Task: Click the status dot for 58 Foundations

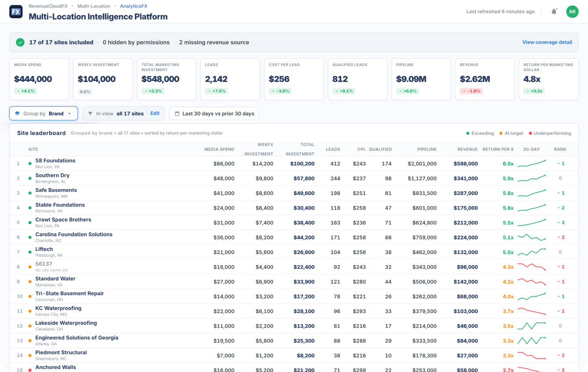Action: 30,163
